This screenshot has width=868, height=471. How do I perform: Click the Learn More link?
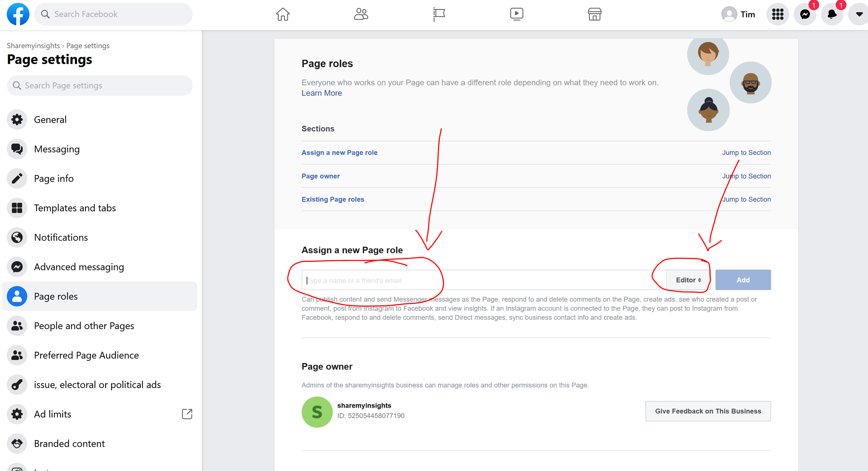(x=322, y=93)
